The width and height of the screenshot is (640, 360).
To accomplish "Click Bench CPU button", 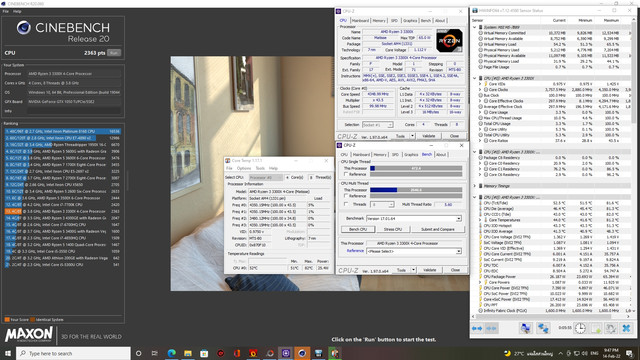I will pos(358,229).
